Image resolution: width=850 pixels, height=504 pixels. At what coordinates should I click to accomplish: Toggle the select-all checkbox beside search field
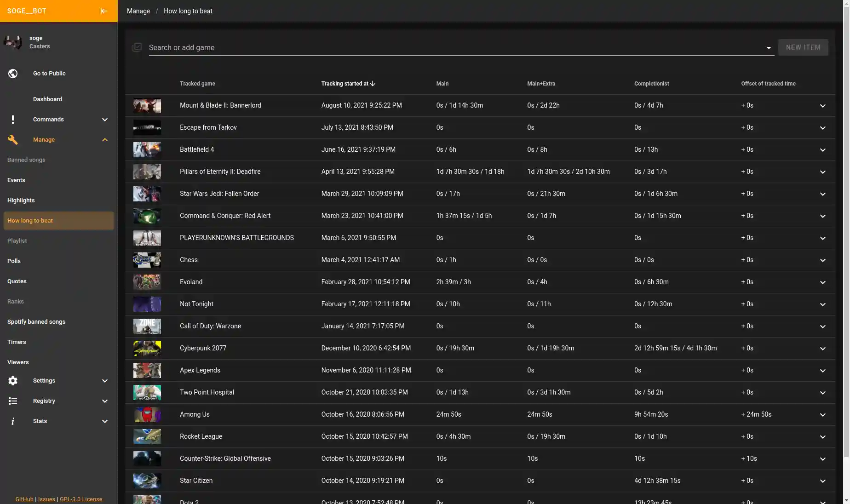pyautogui.click(x=137, y=47)
